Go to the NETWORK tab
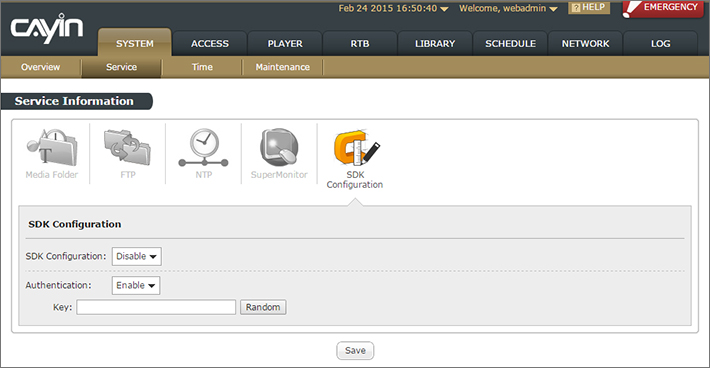This screenshot has height=368, width=710. (x=585, y=43)
